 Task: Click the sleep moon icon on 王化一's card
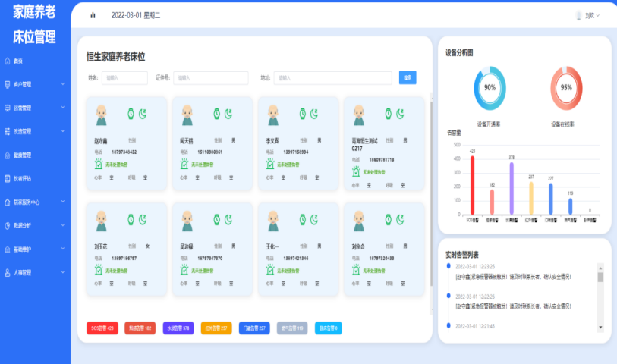tap(314, 220)
